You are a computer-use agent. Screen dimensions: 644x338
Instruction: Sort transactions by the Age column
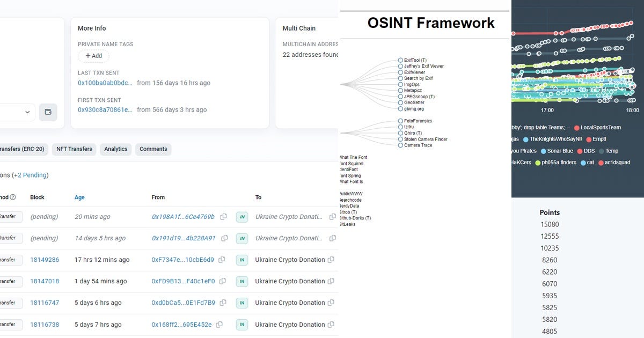pos(79,197)
